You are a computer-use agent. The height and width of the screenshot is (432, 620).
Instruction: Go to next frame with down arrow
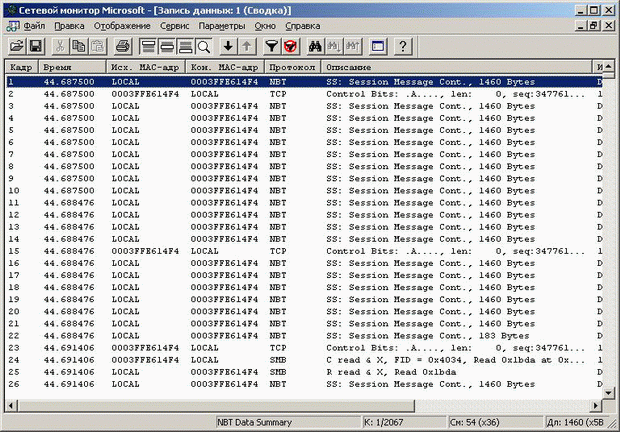pos(229,46)
